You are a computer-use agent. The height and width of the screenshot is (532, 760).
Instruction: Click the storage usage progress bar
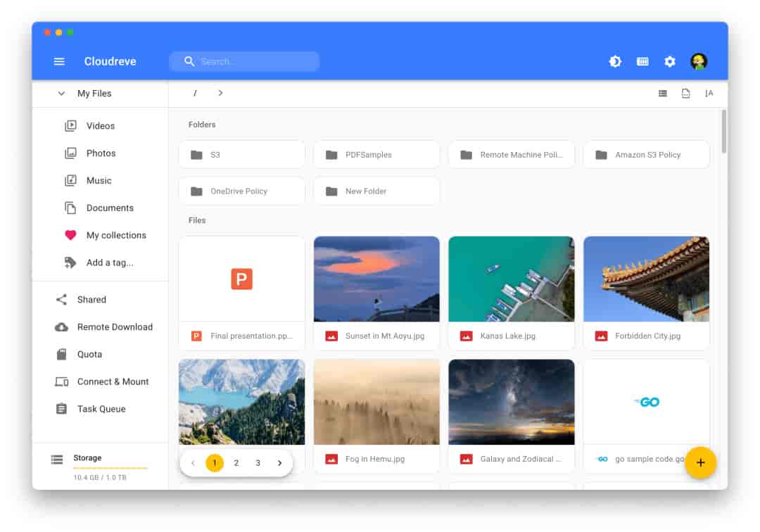click(110, 468)
